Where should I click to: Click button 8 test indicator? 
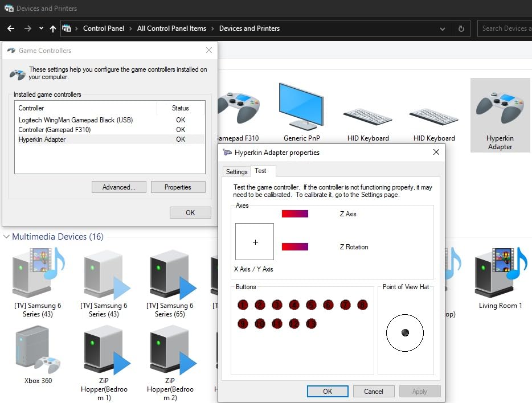click(362, 305)
